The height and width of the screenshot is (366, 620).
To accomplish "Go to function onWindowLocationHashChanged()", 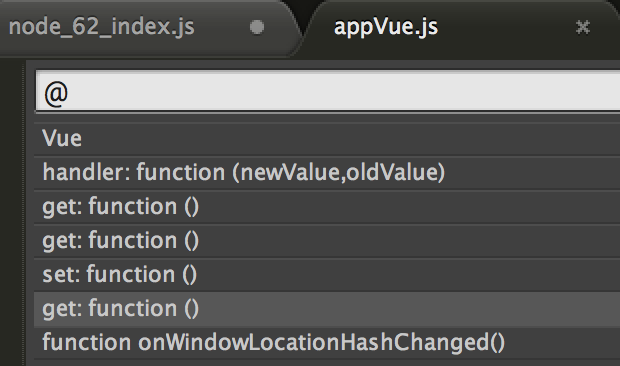I will pyautogui.click(x=327, y=342).
